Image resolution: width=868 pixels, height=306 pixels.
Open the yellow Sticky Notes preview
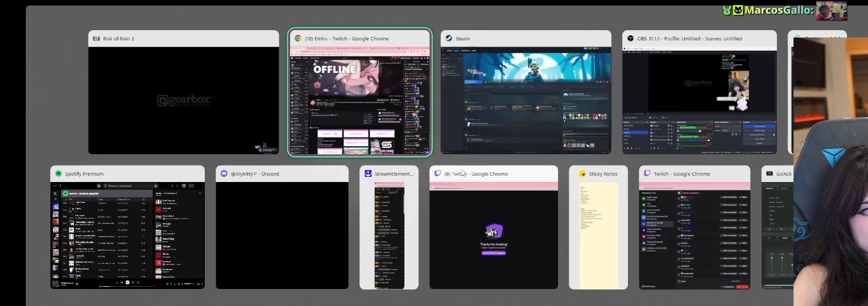point(598,235)
